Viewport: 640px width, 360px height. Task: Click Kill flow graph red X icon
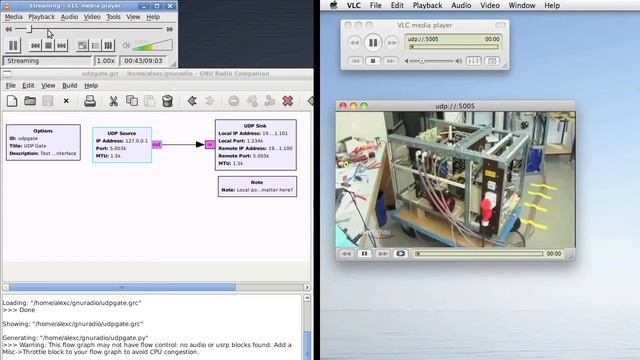coord(288,101)
